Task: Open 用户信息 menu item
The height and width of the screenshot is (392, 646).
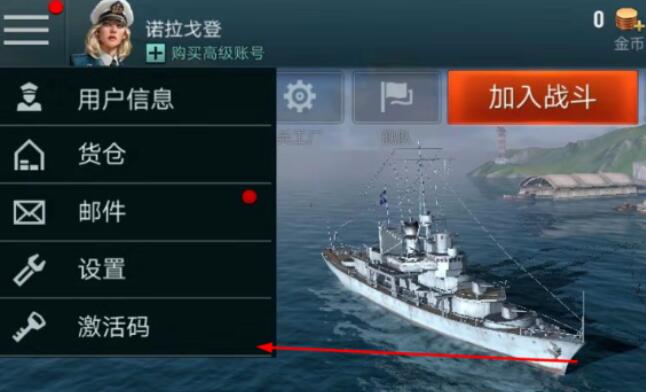Action: click(136, 97)
